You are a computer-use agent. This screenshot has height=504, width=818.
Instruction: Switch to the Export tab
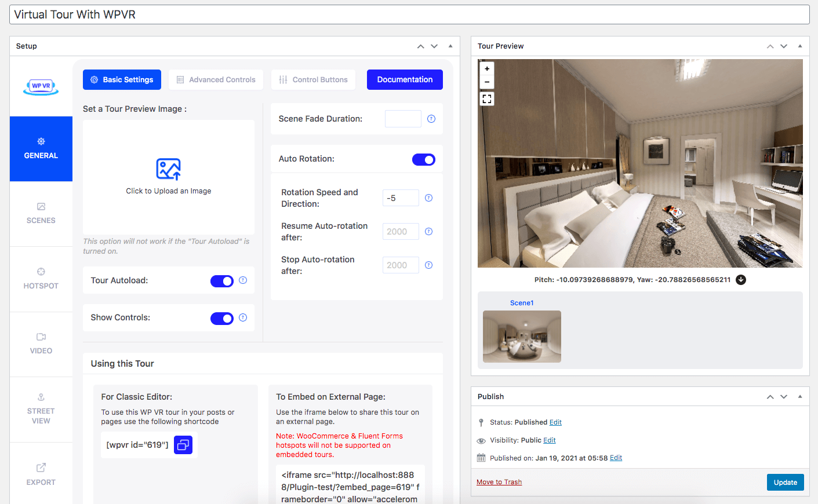click(x=41, y=474)
